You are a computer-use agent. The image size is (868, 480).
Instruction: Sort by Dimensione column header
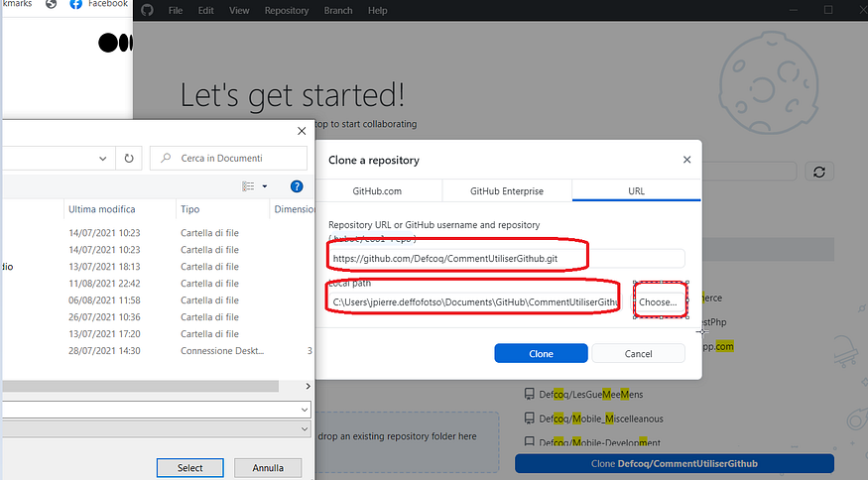click(x=293, y=209)
